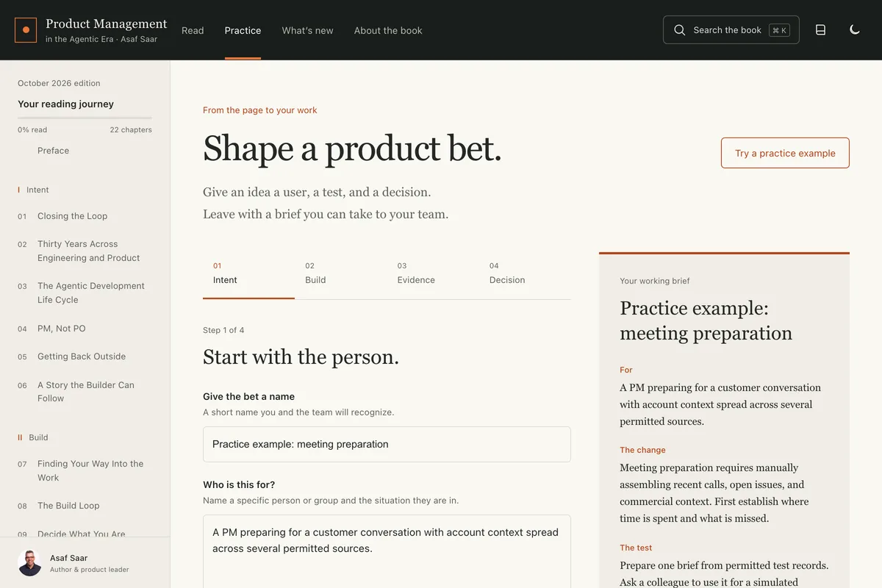Open the Read menu item
This screenshot has width=882, height=588.
click(x=193, y=30)
